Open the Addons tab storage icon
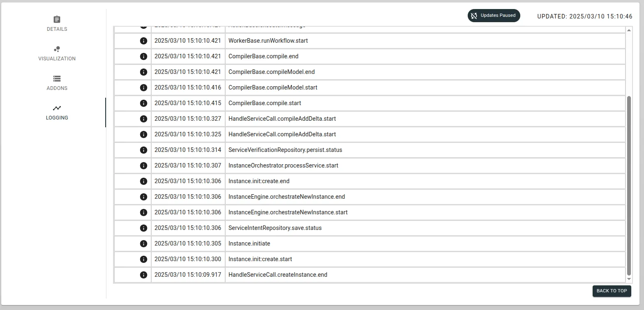Screen dimensions: 644x310 [x=57, y=78]
